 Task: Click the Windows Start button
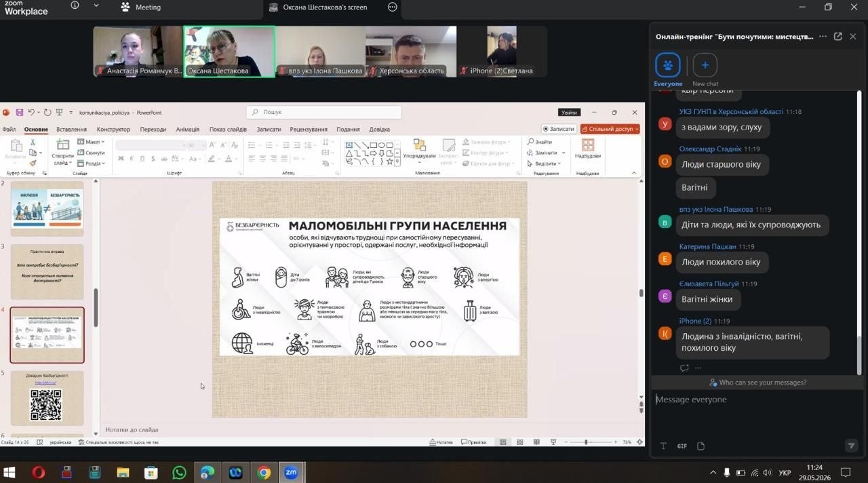point(10,473)
